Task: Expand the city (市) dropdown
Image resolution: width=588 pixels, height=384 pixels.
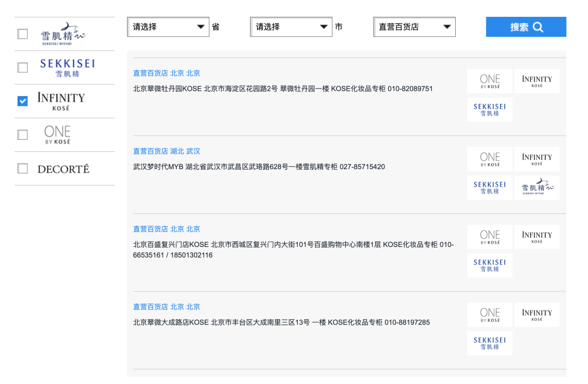Action: click(291, 27)
